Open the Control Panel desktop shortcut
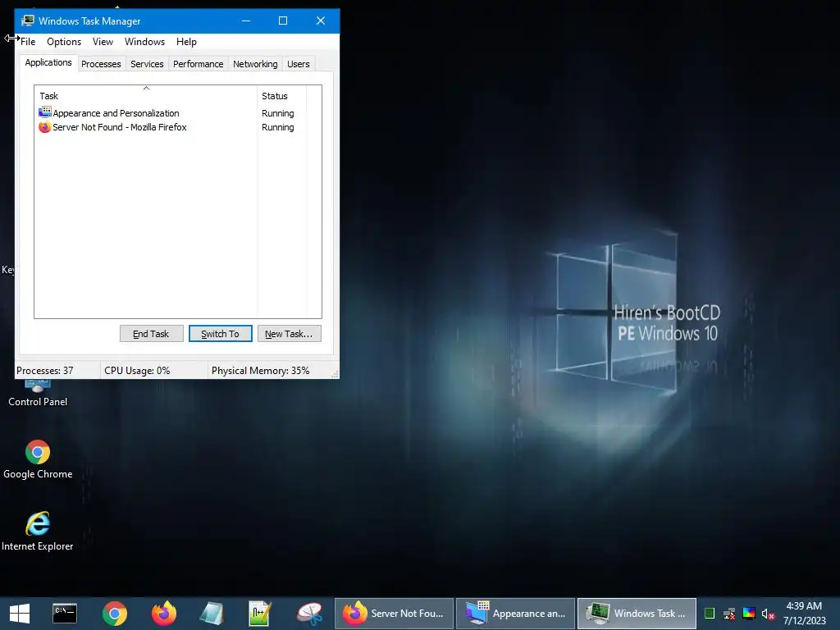This screenshot has height=630, width=840. [x=38, y=394]
